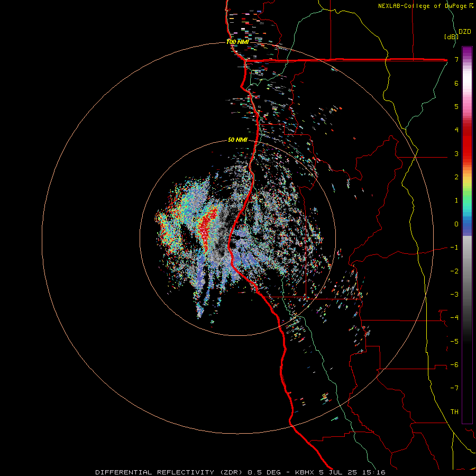Click the ZDR color scale bar

(467, 235)
